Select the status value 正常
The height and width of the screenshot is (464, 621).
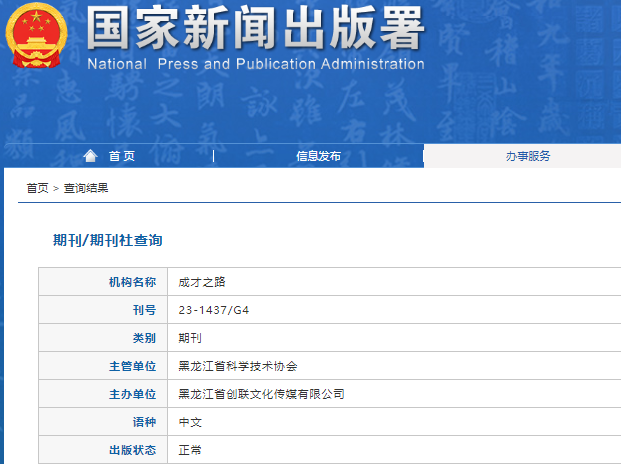pos(190,450)
